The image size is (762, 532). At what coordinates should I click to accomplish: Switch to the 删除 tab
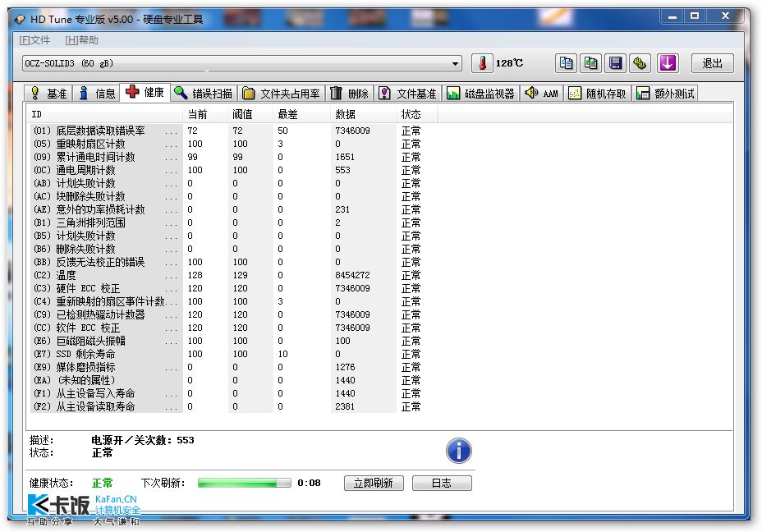[x=350, y=94]
